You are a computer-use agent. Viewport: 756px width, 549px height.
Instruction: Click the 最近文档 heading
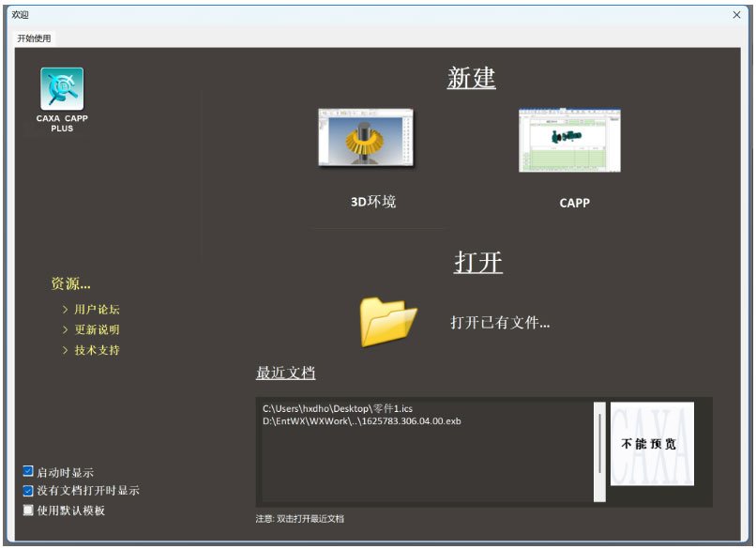click(x=285, y=373)
